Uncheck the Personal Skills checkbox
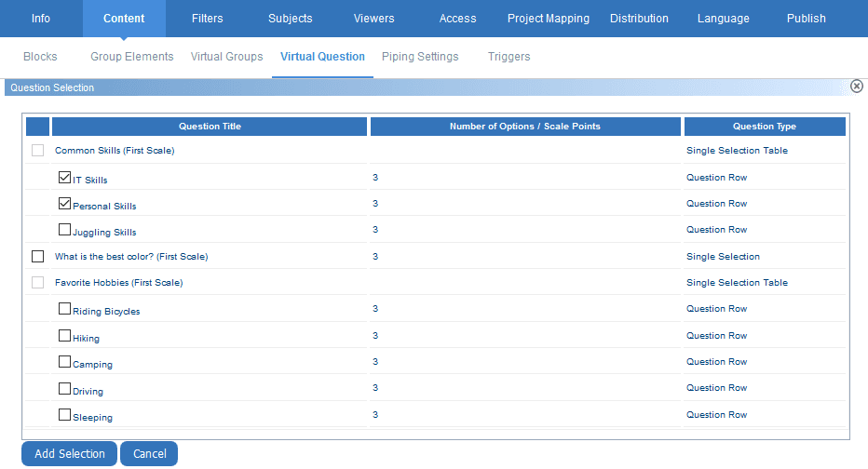 click(65, 204)
